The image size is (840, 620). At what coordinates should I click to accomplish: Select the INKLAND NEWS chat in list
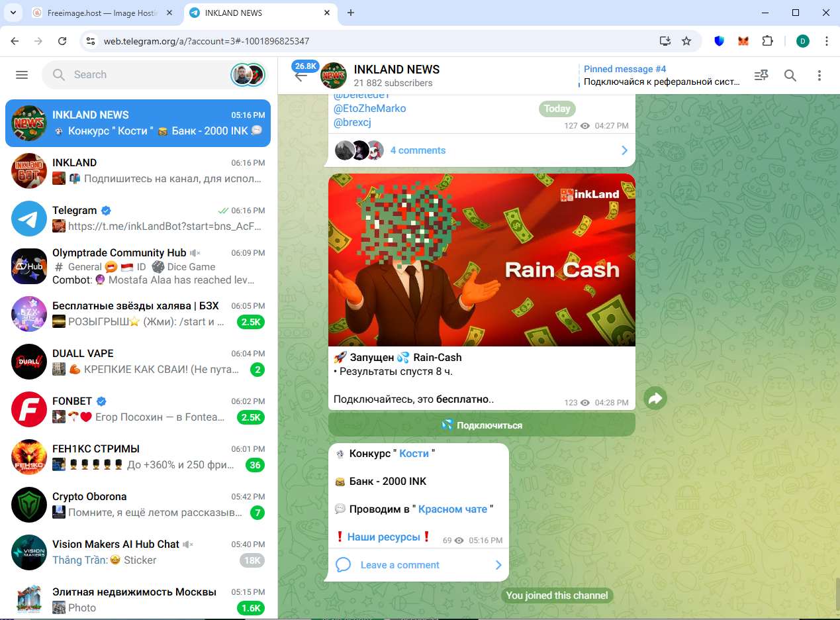click(x=138, y=123)
